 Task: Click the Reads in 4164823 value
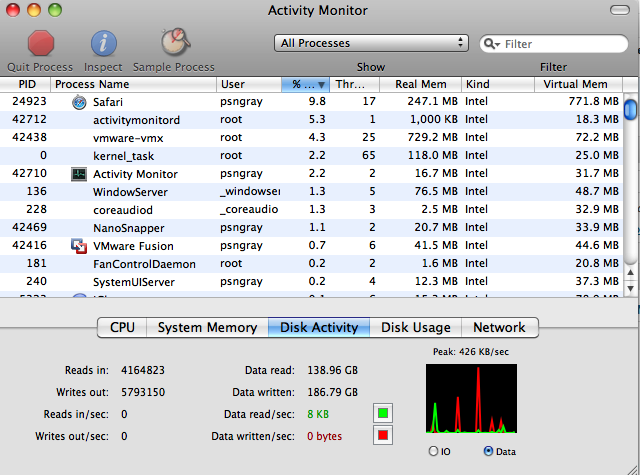(143, 371)
